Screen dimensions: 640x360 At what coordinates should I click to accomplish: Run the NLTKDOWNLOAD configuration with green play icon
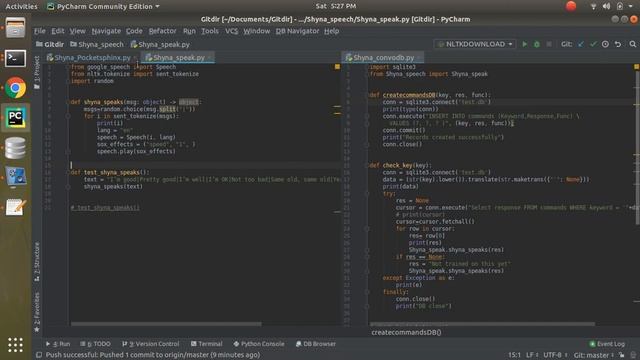[x=524, y=44]
